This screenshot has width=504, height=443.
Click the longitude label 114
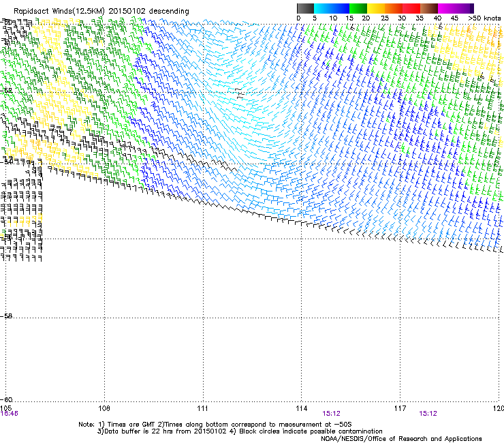click(302, 408)
